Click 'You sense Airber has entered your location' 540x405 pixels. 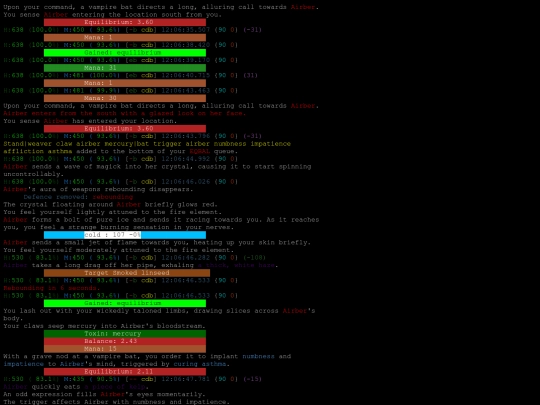[x=90, y=121]
